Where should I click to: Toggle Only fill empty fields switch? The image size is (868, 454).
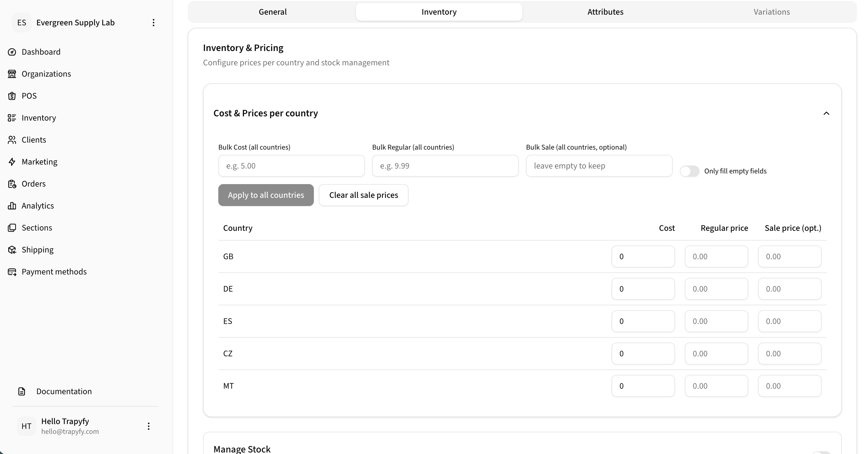point(689,171)
